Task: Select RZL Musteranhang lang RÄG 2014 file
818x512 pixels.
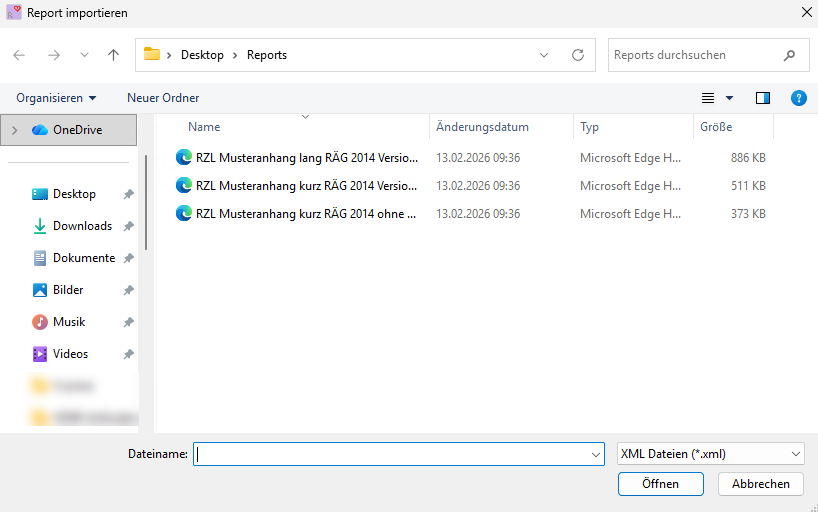Action: coord(305,158)
